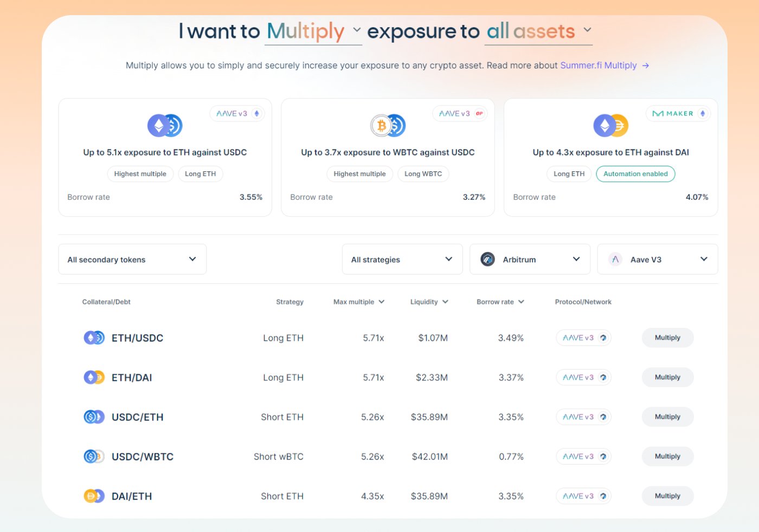
Task: Click the ETH/USDC token pair icon in top card
Action: pyautogui.click(x=165, y=126)
